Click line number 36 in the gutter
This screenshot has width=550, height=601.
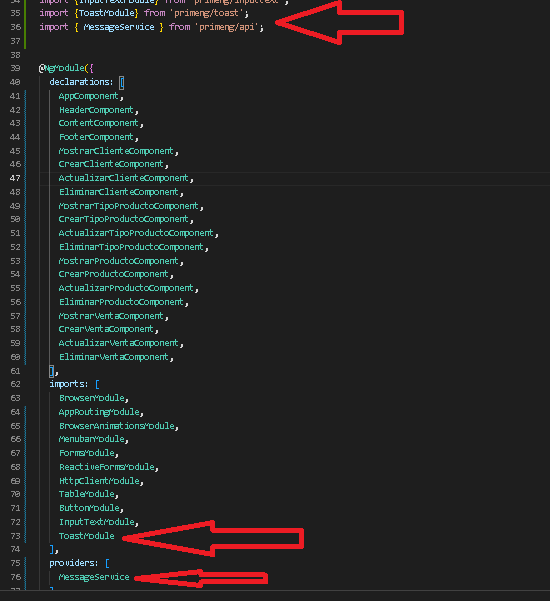point(15,27)
